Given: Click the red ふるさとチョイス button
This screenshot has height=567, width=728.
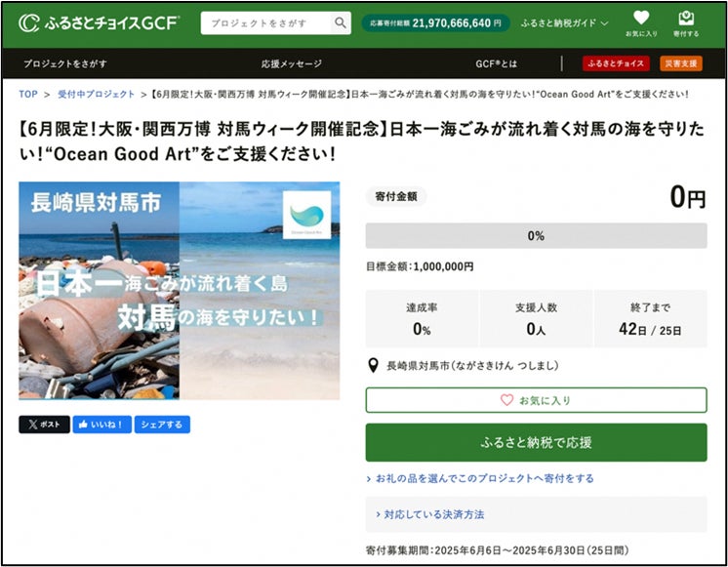Looking at the screenshot, I should (616, 63).
